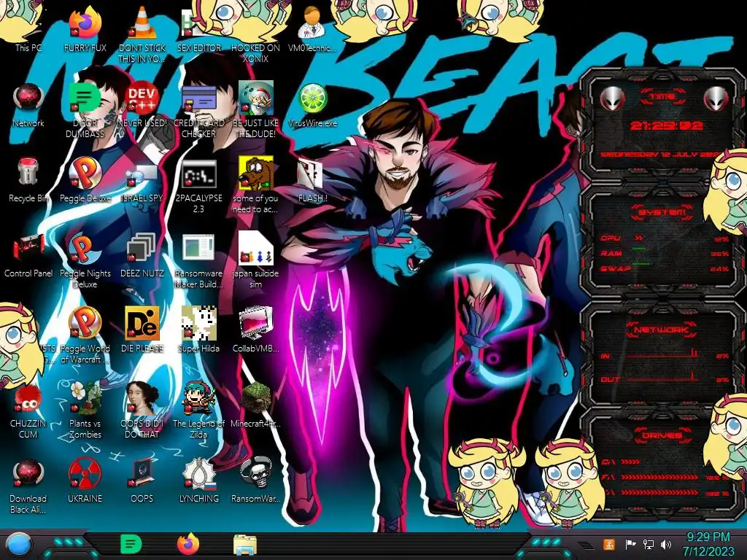Screen dimensions: 747x560
Task: Open the VLC cone shortcut on desktop
Action: pyautogui.click(x=142, y=34)
